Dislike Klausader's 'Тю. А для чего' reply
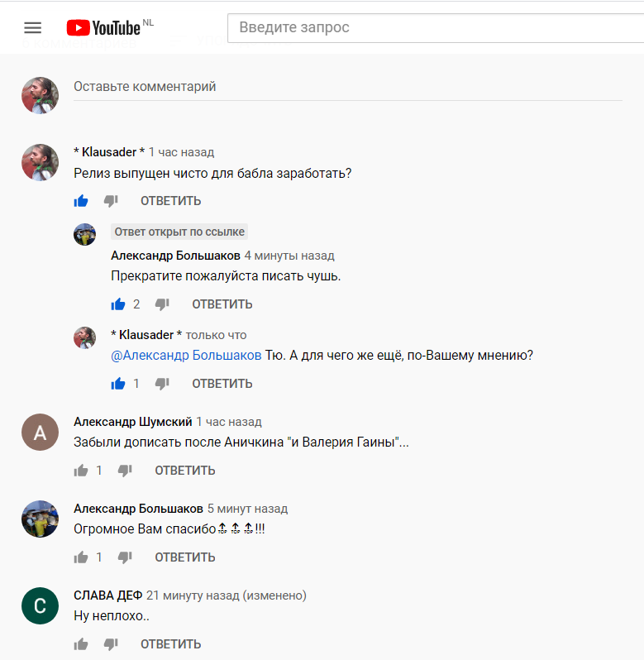This screenshot has height=660, width=644. point(162,384)
